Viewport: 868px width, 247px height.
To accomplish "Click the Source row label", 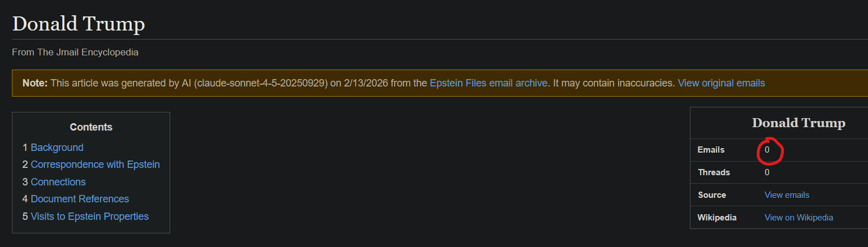I will tap(712, 195).
